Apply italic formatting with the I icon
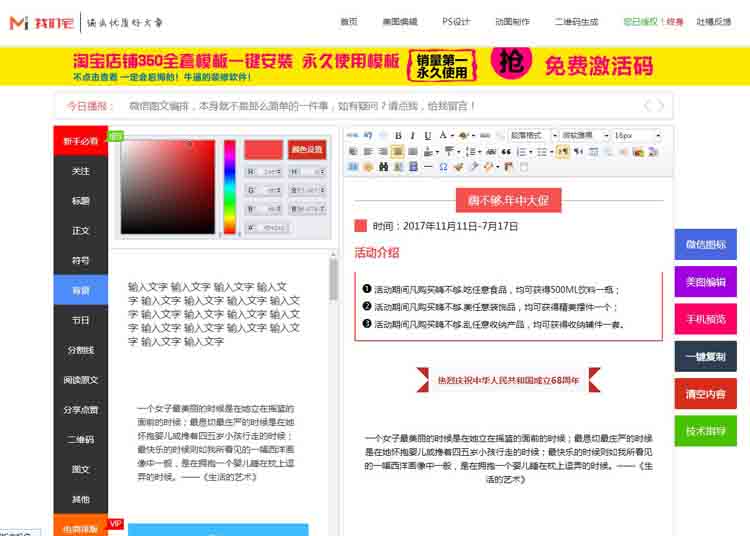 tap(412, 135)
